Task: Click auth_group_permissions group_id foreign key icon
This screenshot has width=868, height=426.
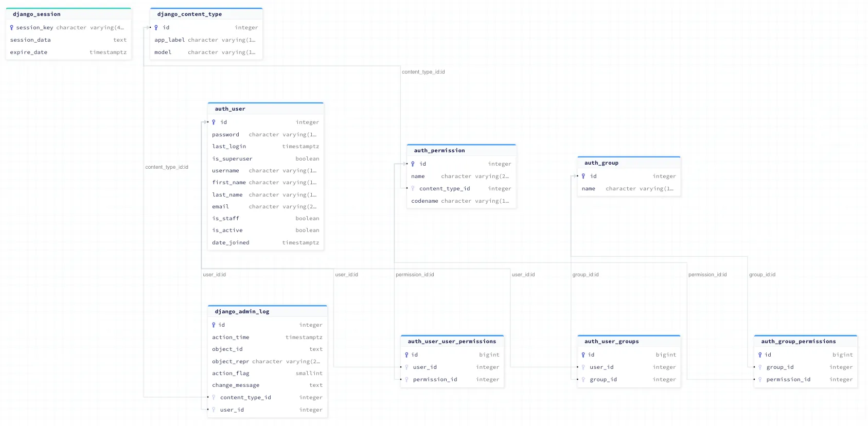Action: 760,367
